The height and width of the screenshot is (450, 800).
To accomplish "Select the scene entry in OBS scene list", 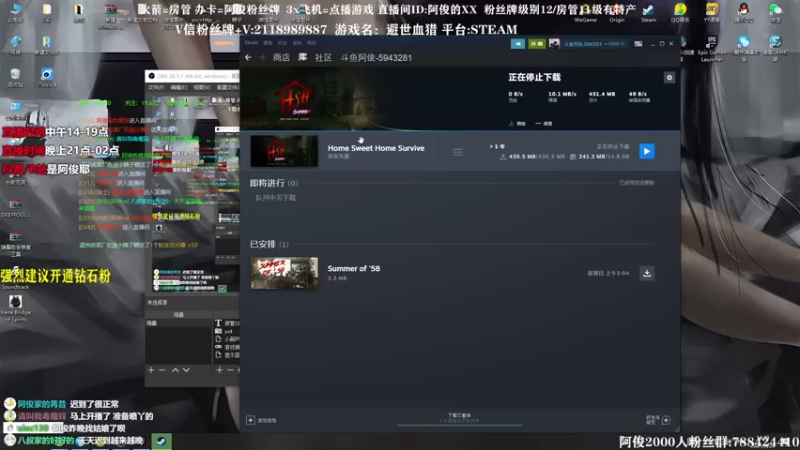I will tap(179, 323).
